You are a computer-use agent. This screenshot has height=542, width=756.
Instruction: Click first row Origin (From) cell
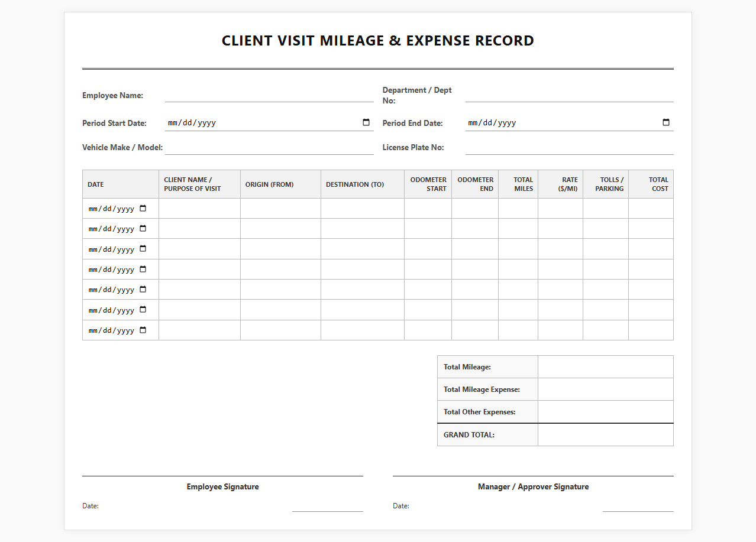tap(280, 209)
